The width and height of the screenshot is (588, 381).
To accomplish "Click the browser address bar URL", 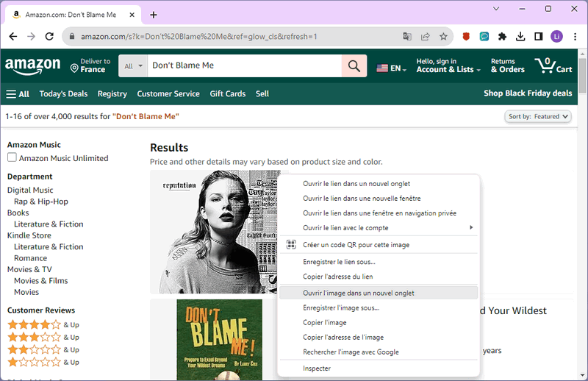I will [x=198, y=37].
